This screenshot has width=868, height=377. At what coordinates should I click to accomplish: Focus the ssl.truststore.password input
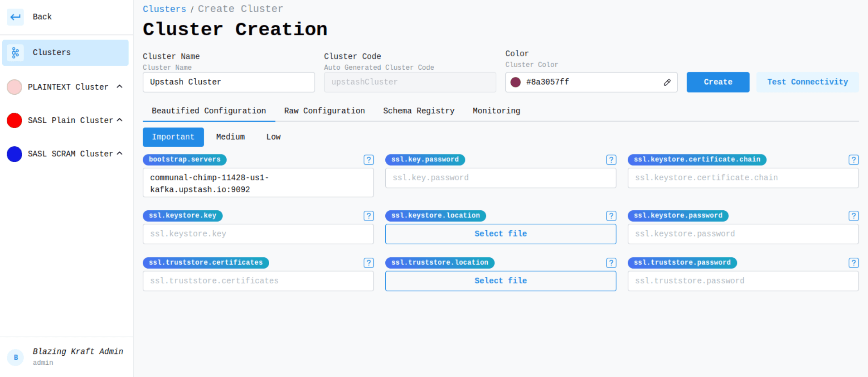(743, 281)
